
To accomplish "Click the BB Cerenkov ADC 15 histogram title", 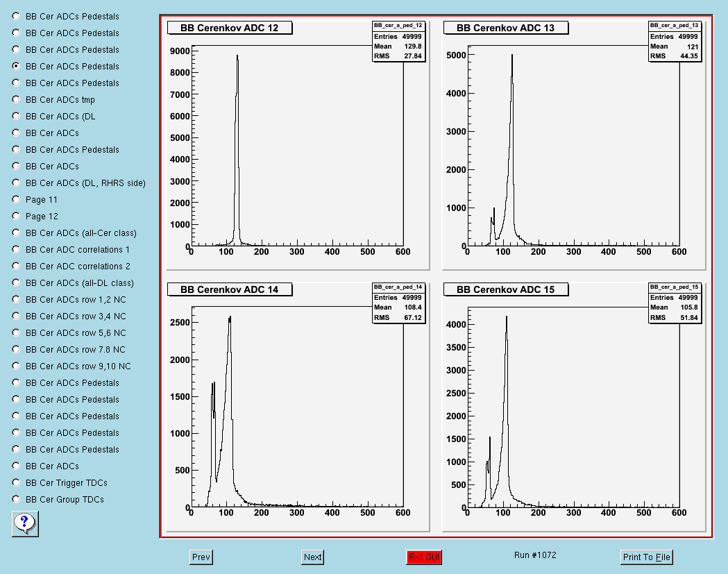I will coord(506,289).
